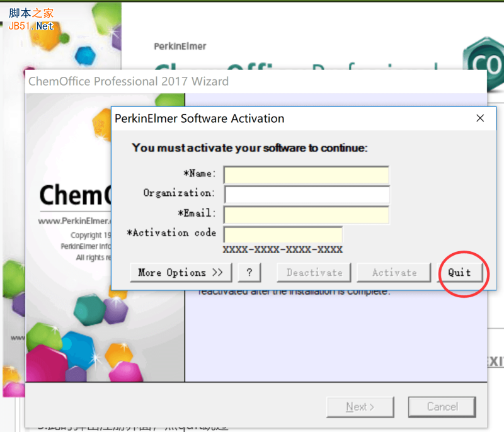The width and height of the screenshot is (504, 432).
Task: Close the PerkinElmer Software Activation window
Action: (480, 118)
